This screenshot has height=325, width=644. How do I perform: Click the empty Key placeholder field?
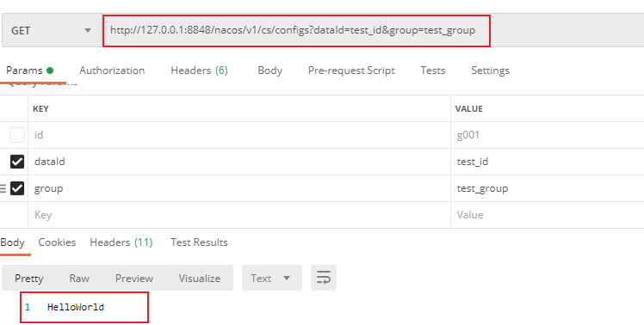(x=239, y=215)
